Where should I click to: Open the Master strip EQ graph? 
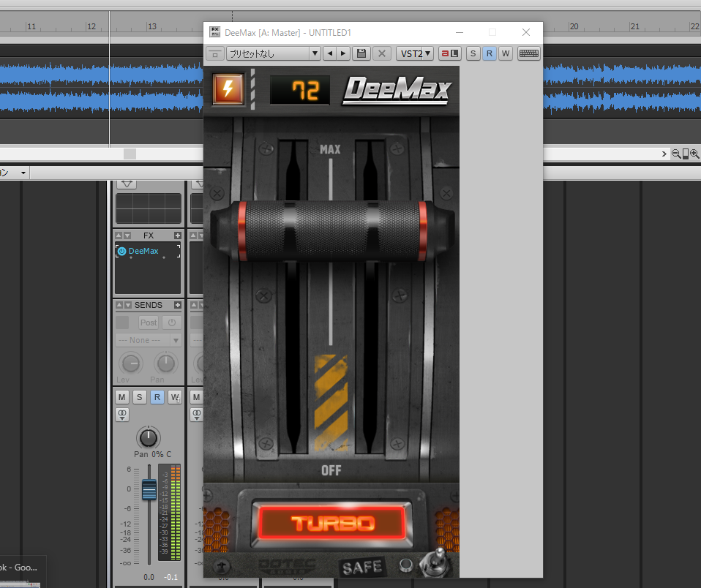coord(148,208)
